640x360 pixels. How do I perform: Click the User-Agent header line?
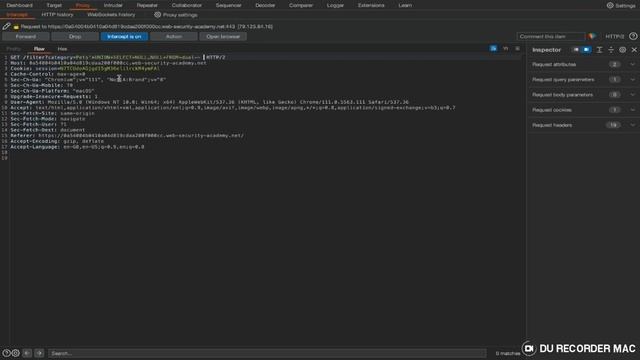point(209,102)
